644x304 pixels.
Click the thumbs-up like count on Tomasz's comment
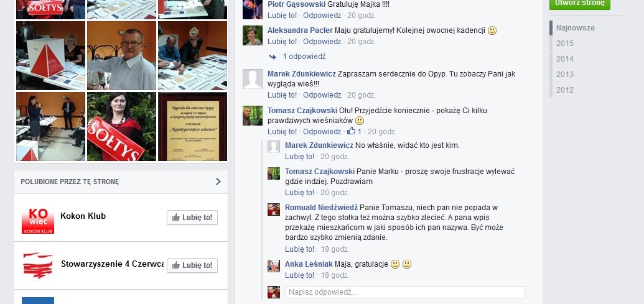(354, 131)
